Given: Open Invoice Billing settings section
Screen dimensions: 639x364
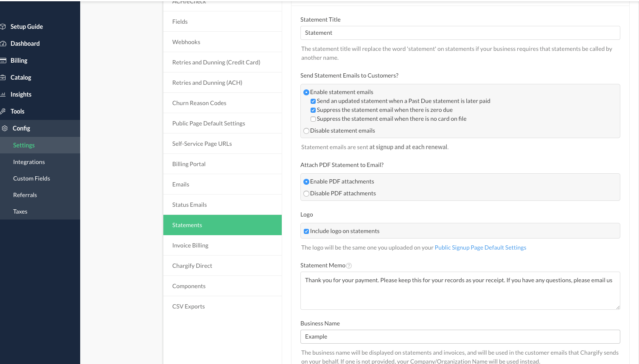Looking at the screenshot, I should click(190, 245).
